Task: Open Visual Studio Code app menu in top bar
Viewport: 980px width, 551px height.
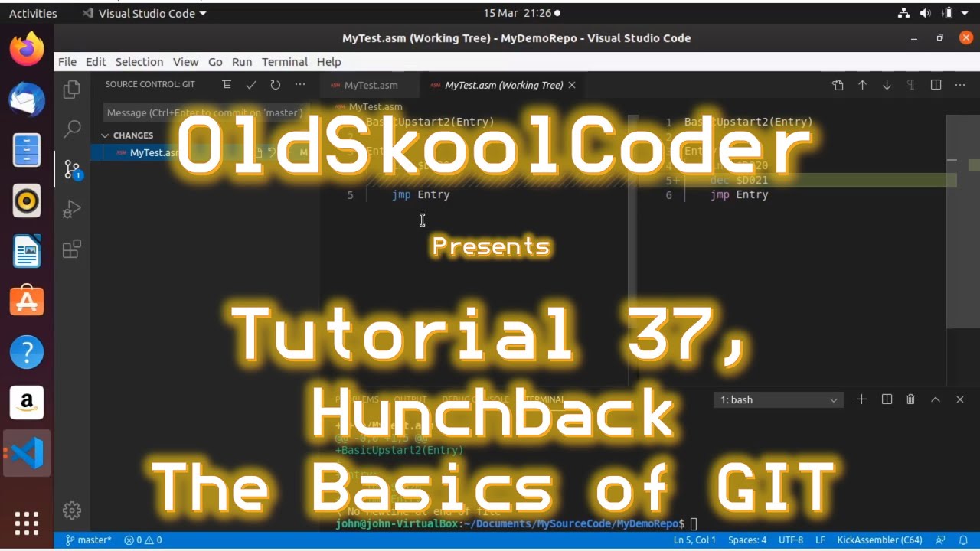Action: coord(144,13)
